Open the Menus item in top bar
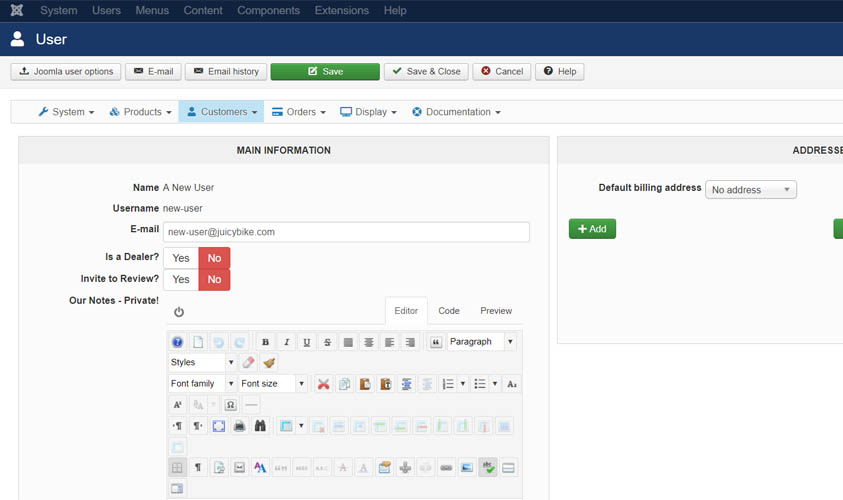 pos(152,10)
